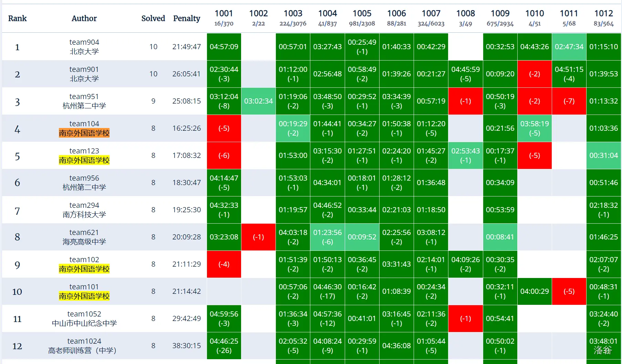Click team123's 1008 cell 02:53:43
622x364 pixels.
click(x=466, y=156)
